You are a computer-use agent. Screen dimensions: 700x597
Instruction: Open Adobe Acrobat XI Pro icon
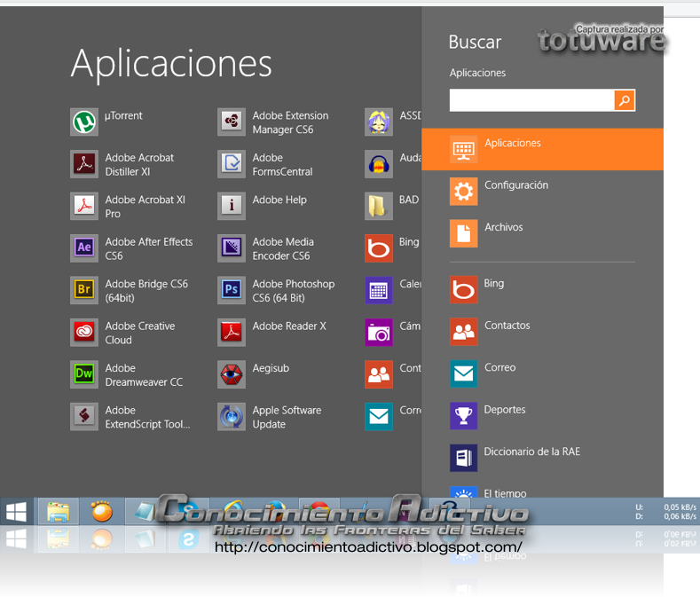tap(84, 206)
